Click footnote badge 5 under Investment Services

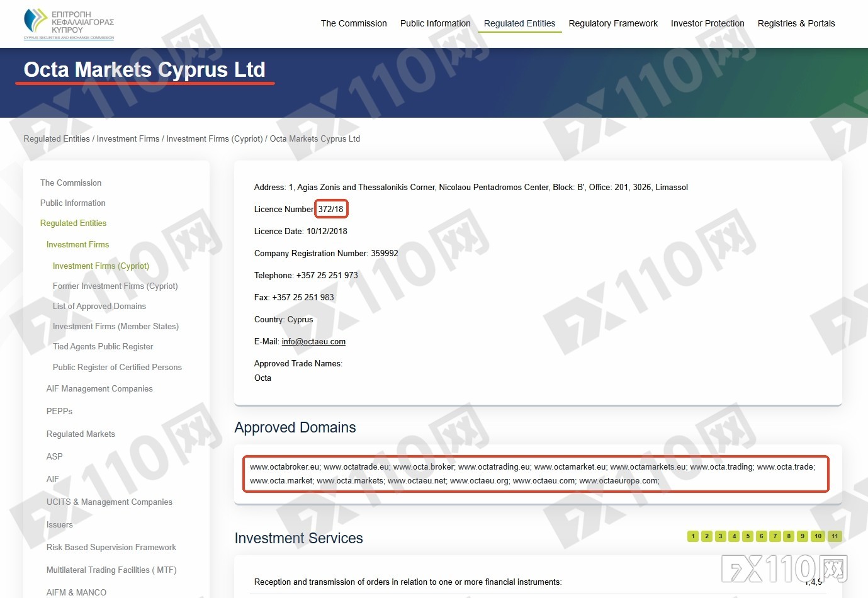coord(748,536)
